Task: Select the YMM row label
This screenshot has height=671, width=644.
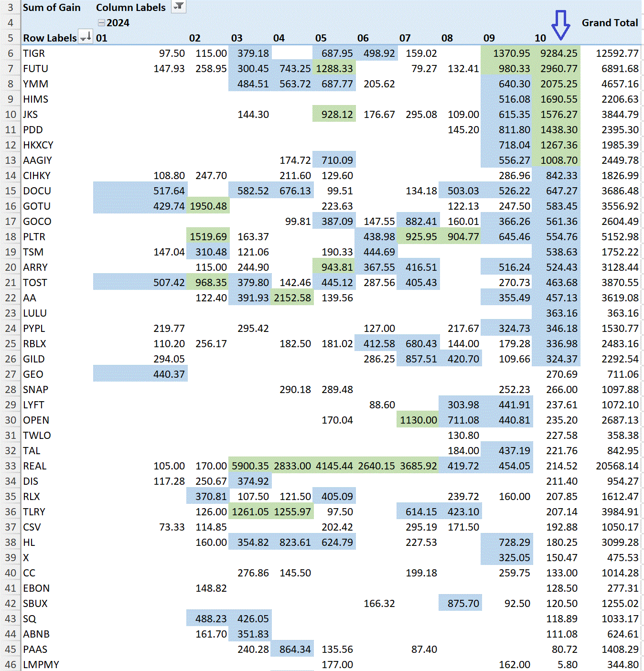Action: click(35, 84)
